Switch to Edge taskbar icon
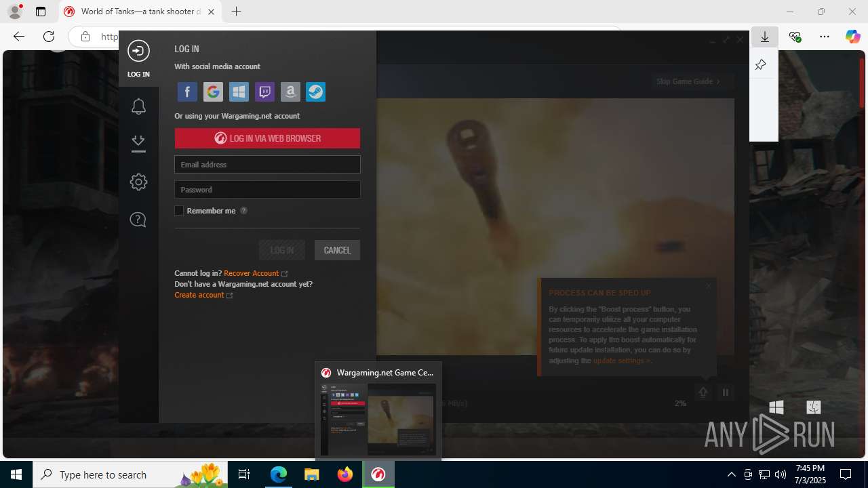 tap(279, 474)
